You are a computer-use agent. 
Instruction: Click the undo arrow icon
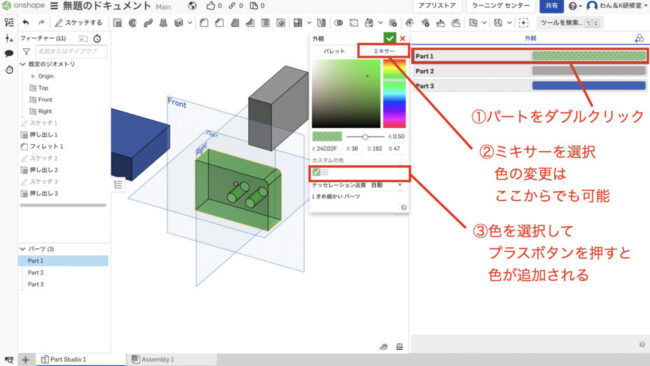coord(26,22)
